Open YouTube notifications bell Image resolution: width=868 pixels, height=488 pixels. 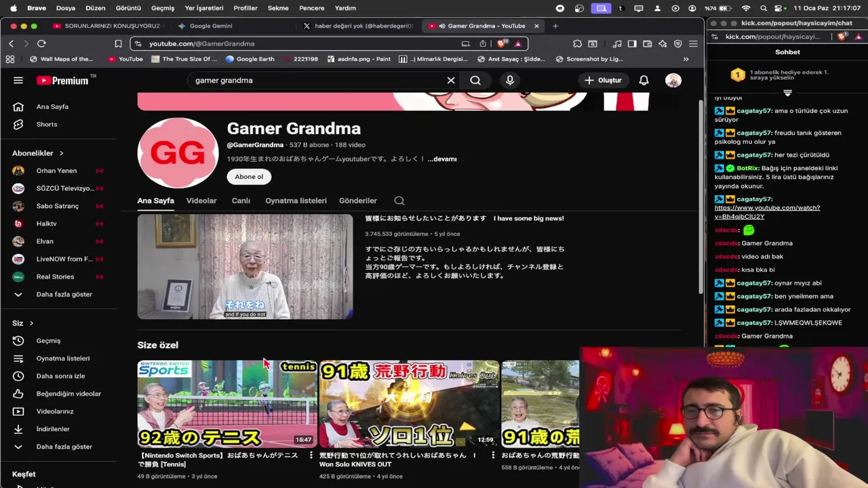(644, 80)
